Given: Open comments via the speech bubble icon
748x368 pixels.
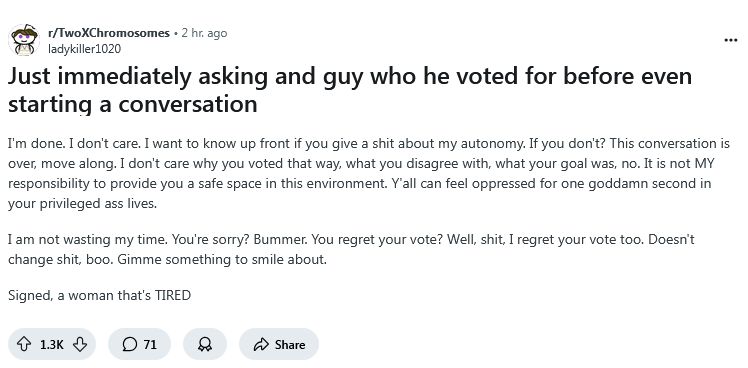Looking at the screenshot, I should pos(129,344).
